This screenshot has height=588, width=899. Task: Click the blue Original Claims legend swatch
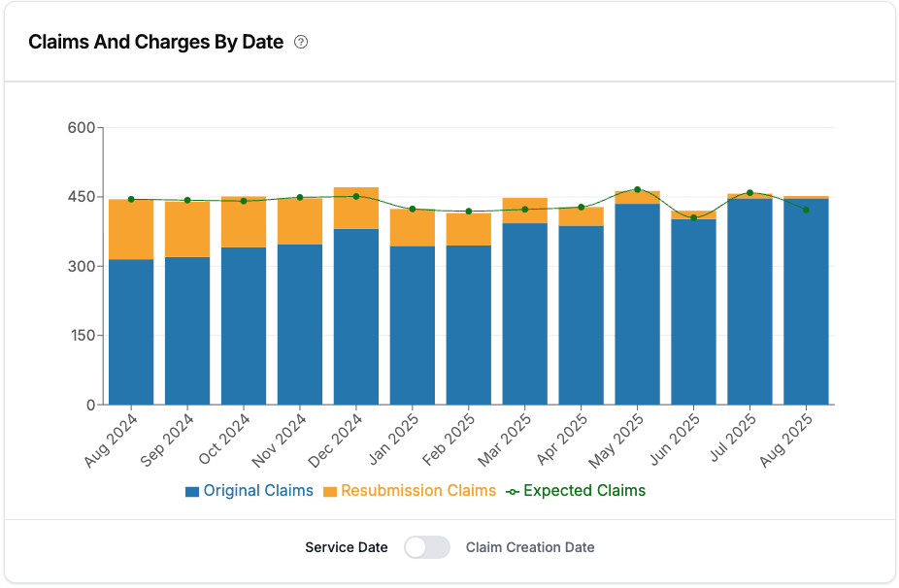point(192,492)
